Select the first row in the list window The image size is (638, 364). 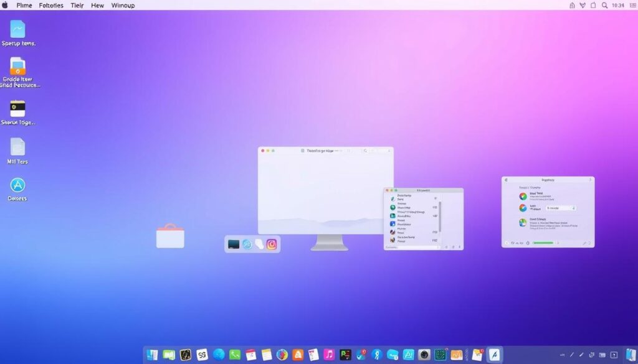tap(411, 198)
